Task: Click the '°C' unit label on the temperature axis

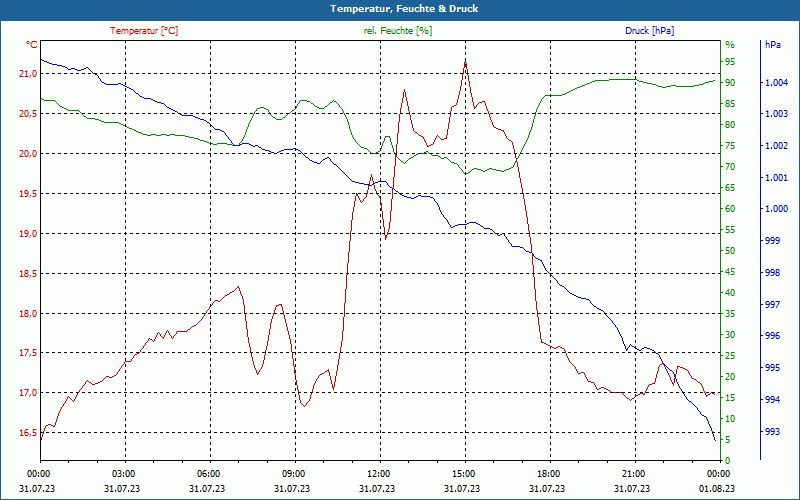Action: 31,45
